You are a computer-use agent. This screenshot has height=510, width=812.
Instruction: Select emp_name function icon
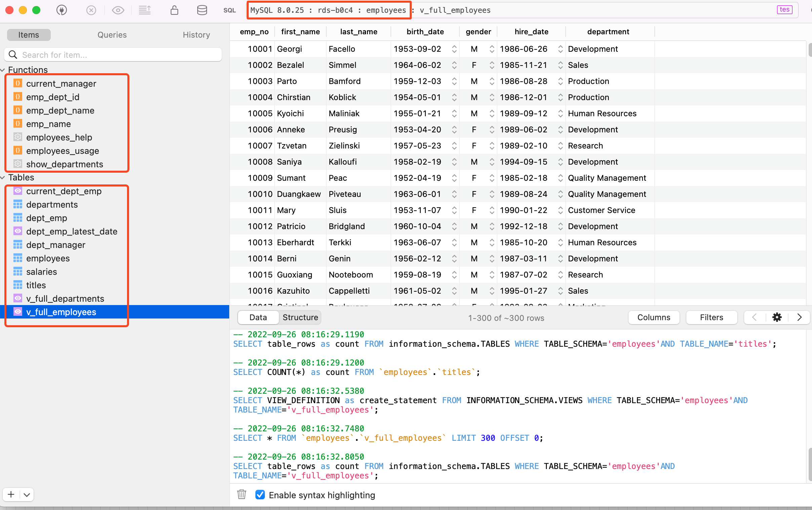click(17, 124)
